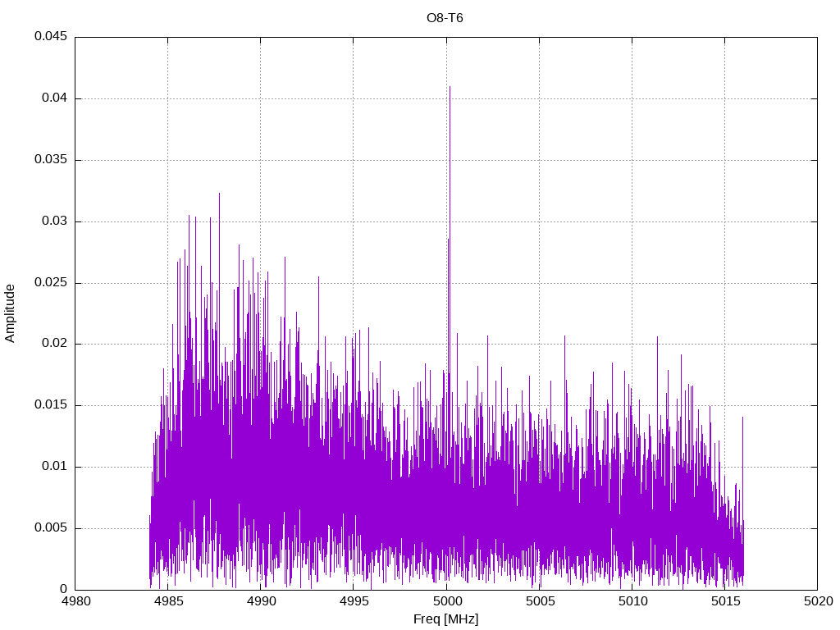Select the 5010 frequency tick label
The width and height of the screenshot is (840, 630).
pos(632,601)
